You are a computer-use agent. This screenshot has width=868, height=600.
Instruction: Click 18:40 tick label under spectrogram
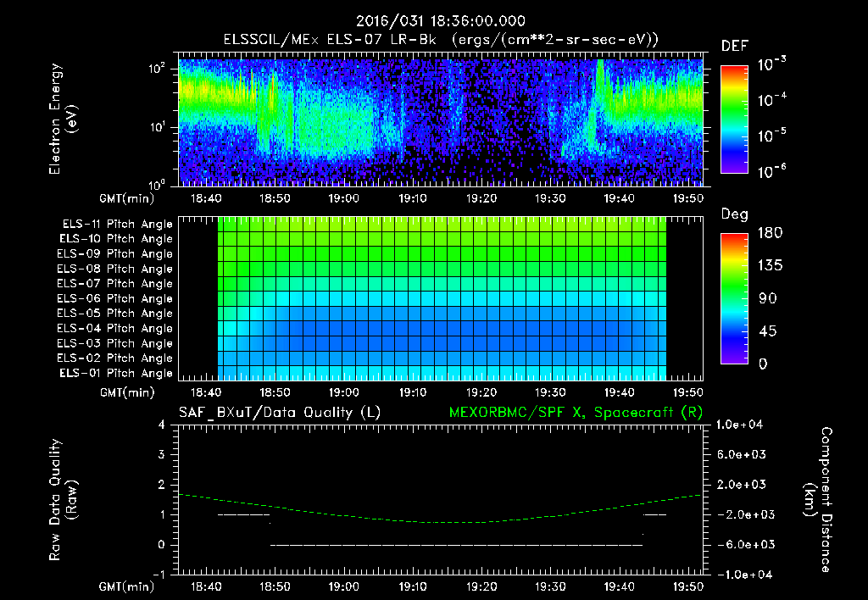click(206, 198)
